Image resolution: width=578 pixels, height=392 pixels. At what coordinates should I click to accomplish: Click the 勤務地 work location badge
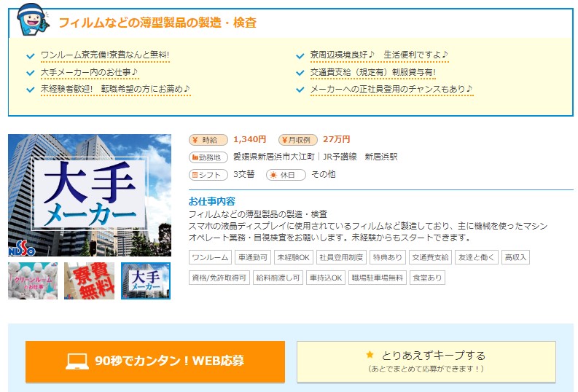208,157
